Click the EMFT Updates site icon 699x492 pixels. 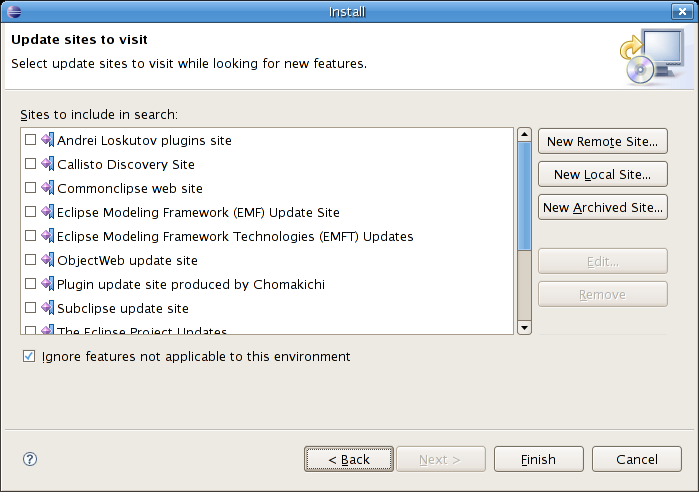coord(48,236)
